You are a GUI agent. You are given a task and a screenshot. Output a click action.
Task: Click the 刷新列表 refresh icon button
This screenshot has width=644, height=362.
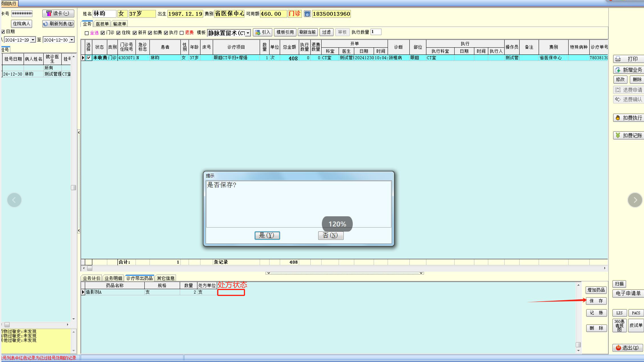(x=58, y=24)
